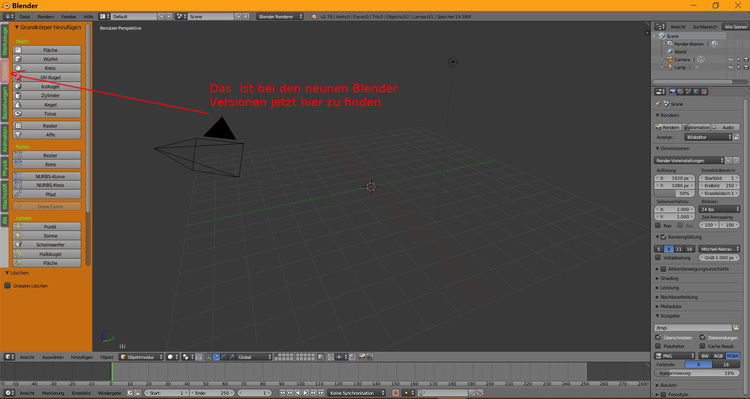Viewport: 750px width, 399px height.
Task: Select 16 anti-aliasing samples
Action: 689,249
